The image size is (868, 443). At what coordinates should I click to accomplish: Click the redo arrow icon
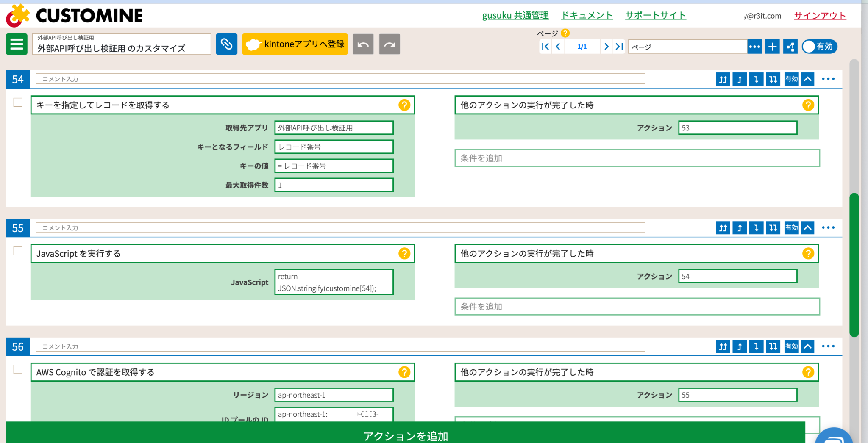[389, 44]
